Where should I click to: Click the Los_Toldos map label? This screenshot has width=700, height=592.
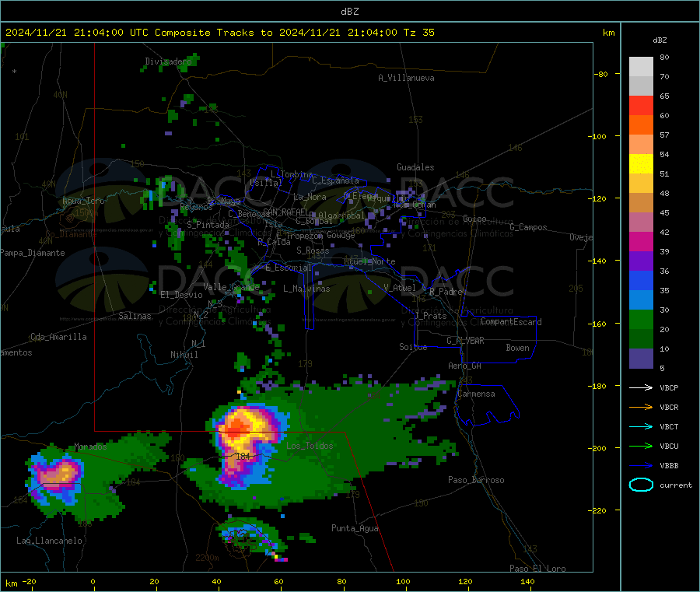310,446
